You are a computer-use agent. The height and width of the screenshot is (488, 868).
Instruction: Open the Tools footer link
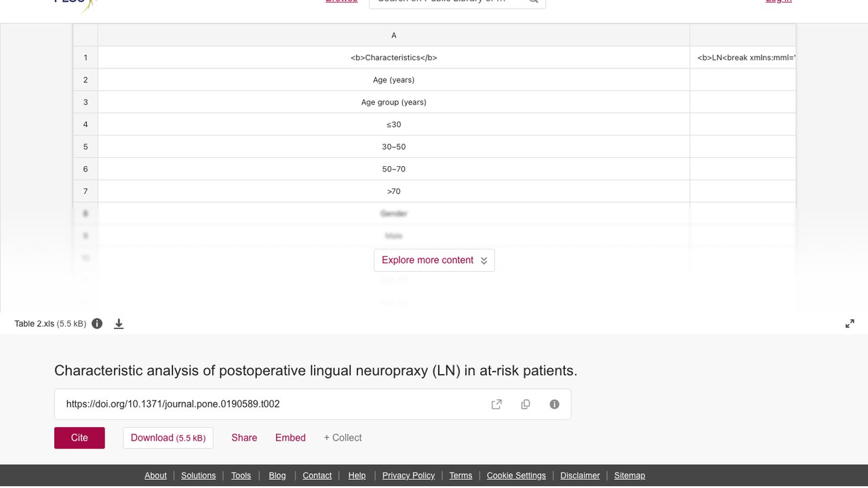click(241, 476)
